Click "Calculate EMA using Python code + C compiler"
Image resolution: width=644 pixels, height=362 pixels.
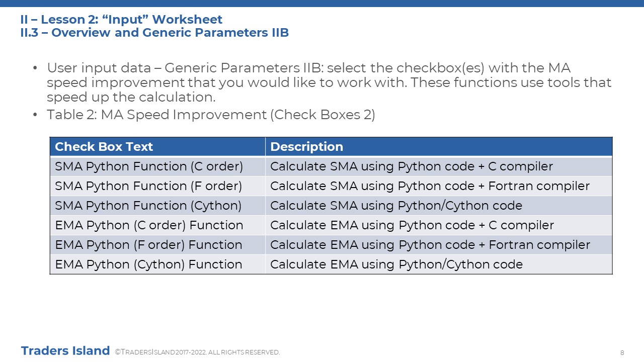(x=412, y=225)
